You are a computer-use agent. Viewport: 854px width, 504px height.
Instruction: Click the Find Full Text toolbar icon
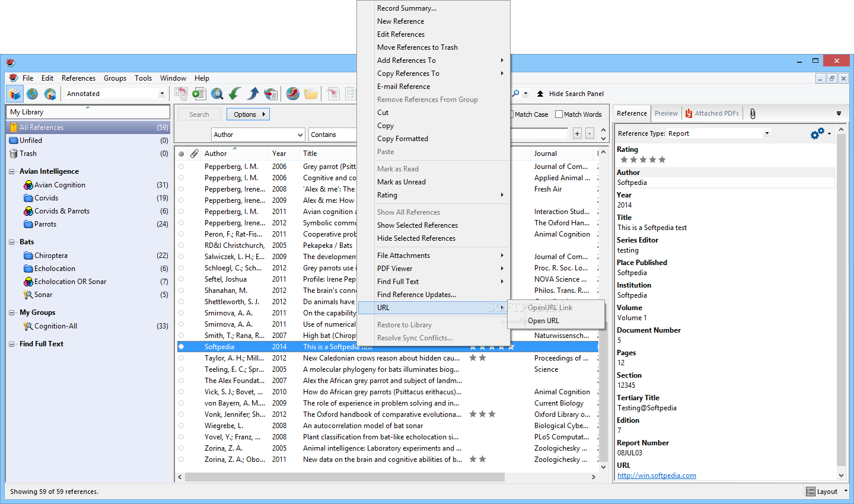pos(271,94)
